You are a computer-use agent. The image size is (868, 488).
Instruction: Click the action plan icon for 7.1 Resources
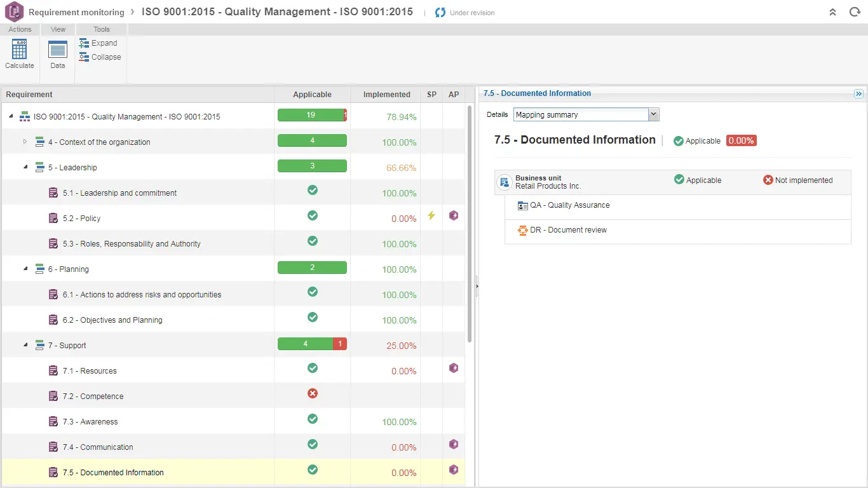click(454, 369)
